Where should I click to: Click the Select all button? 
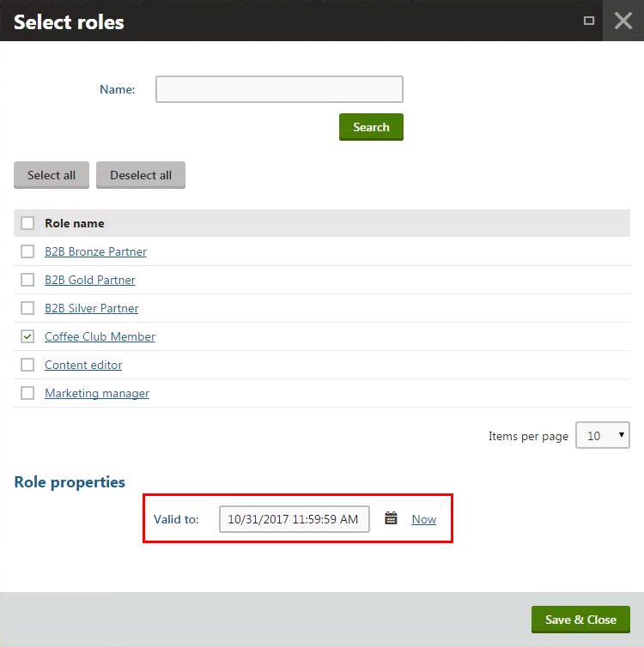(x=52, y=175)
